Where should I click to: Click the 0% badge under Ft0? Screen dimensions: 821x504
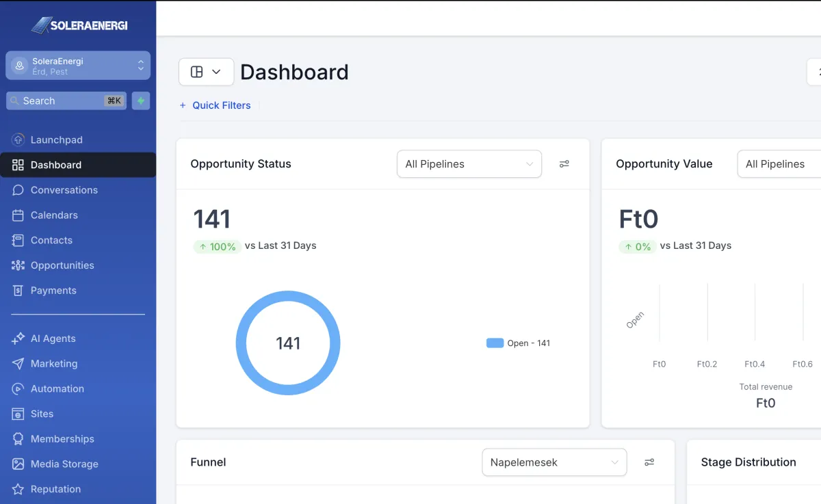click(637, 246)
